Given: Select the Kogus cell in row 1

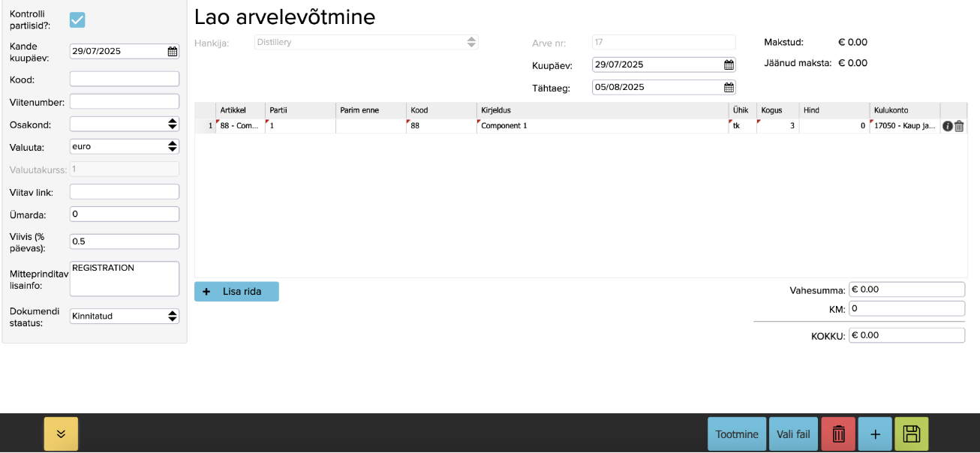Looking at the screenshot, I should [777, 126].
